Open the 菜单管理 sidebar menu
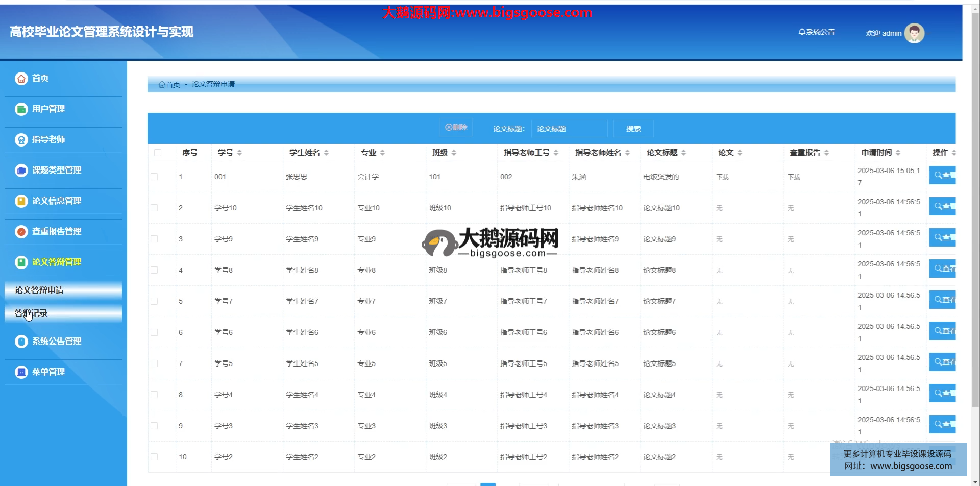Screen dimensions: 980x486 coord(48,372)
